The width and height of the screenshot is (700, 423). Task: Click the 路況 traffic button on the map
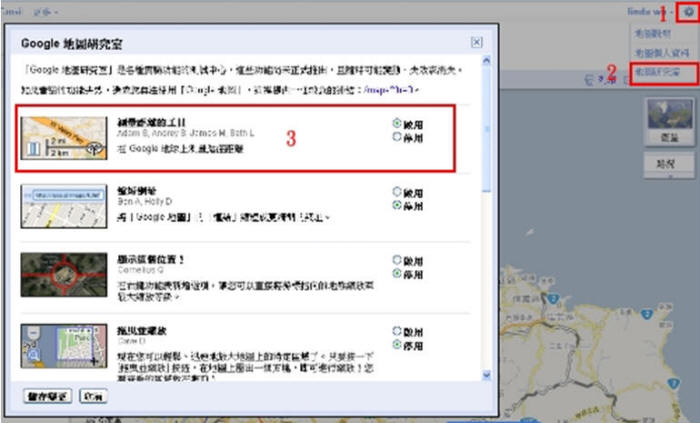pos(669,164)
